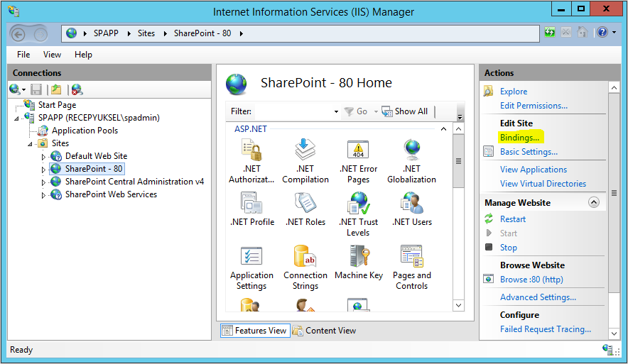Click Failed Request Tracing link
This screenshot has width=628, height=364.
pyautogui.click(x=546, y=329)
